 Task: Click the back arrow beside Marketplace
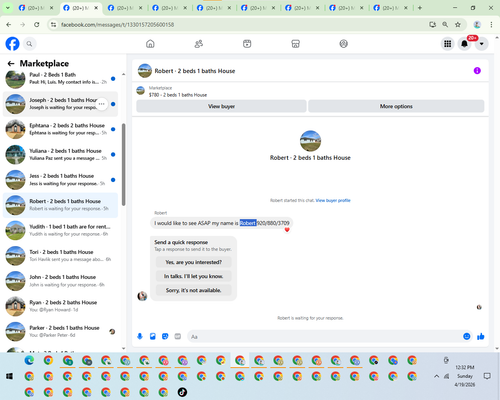pyautogui.click(x=11, y=63)
